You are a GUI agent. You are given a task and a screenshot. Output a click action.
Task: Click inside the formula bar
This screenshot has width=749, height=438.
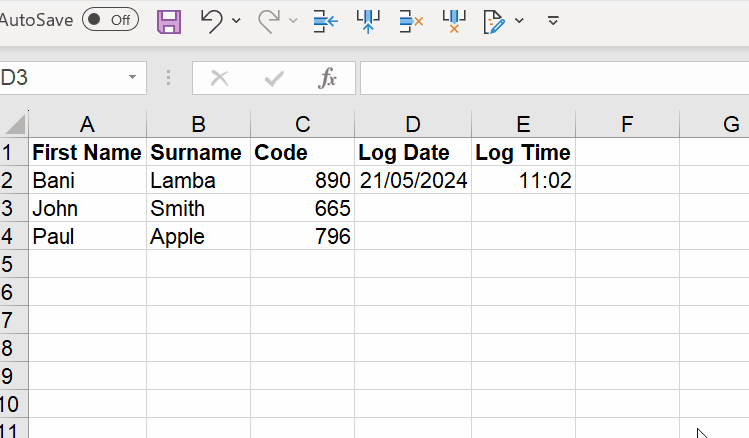550,78
